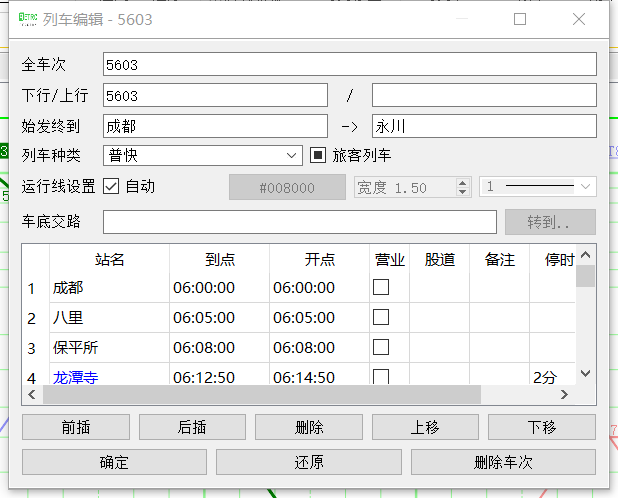618x498 pixels.
Task: Select row header number 3
Action: 35,348
